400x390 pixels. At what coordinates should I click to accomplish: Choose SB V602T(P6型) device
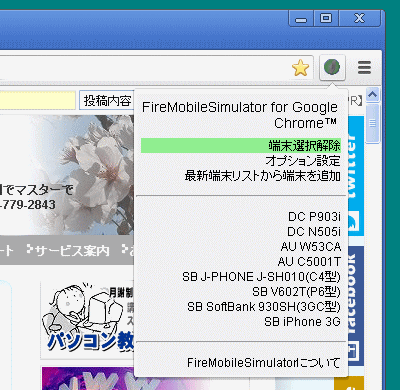click(296, 292)
